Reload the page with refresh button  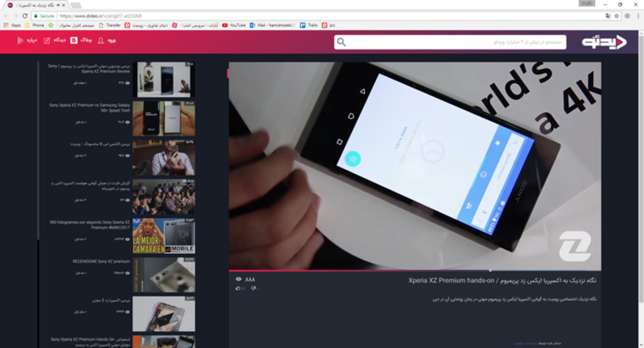[25, 16]
